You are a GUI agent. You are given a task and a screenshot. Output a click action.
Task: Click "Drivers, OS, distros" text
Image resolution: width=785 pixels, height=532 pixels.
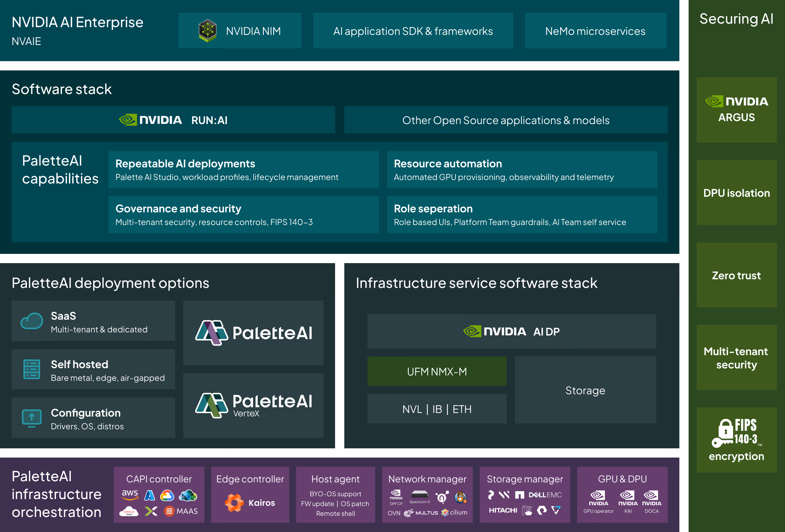pyautogui.click(x=87, y=426)
